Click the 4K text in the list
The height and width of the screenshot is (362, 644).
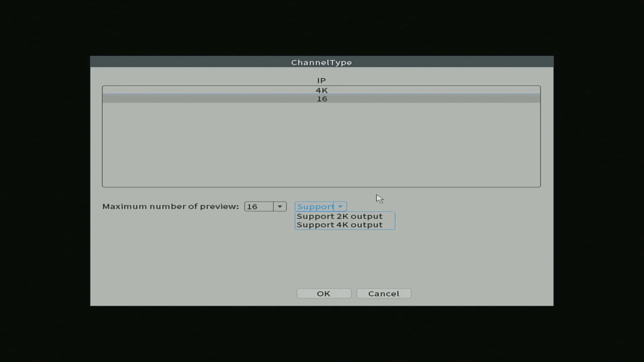pyautogui.click(x=321, y=90)
